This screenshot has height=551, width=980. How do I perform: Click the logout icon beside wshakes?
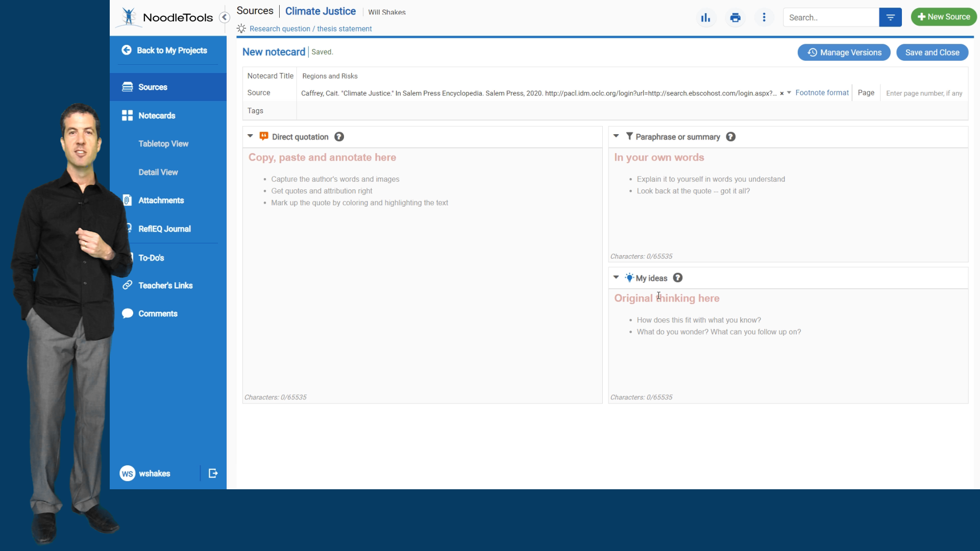(x=213, y=473)
